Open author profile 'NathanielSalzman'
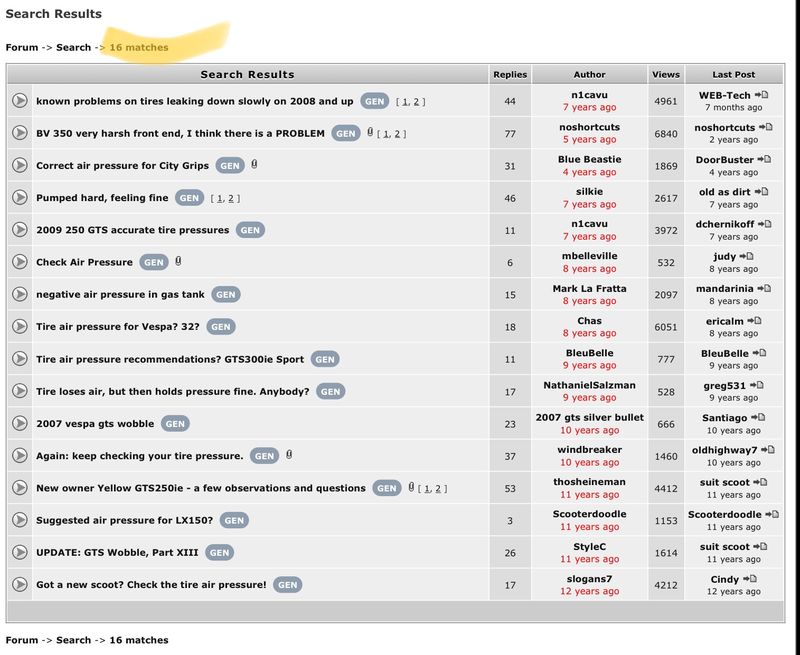 coord(589,385)
